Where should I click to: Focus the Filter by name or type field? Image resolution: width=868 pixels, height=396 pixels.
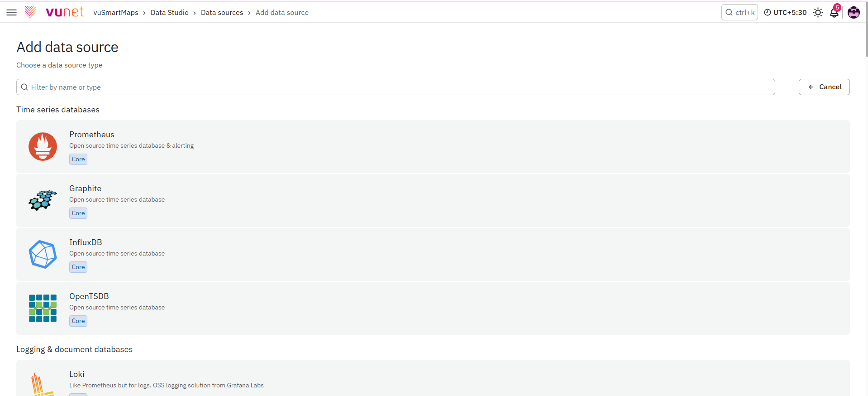396,87
